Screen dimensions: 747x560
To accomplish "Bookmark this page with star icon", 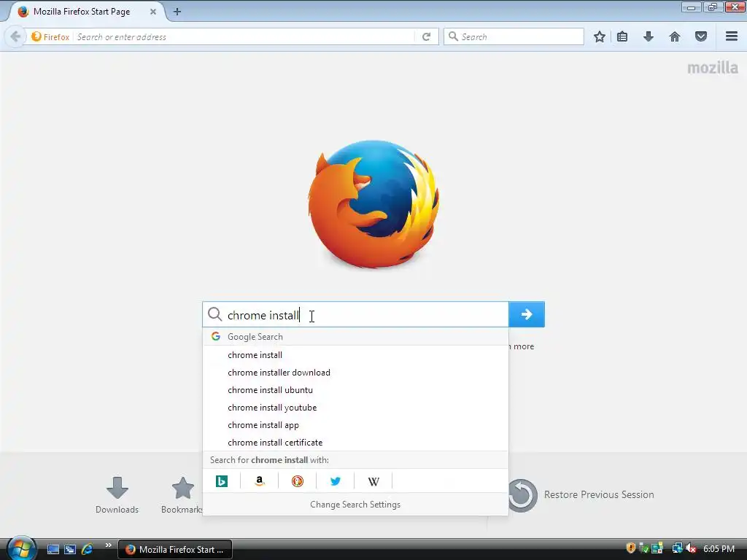I will click(x=600, y=36).
